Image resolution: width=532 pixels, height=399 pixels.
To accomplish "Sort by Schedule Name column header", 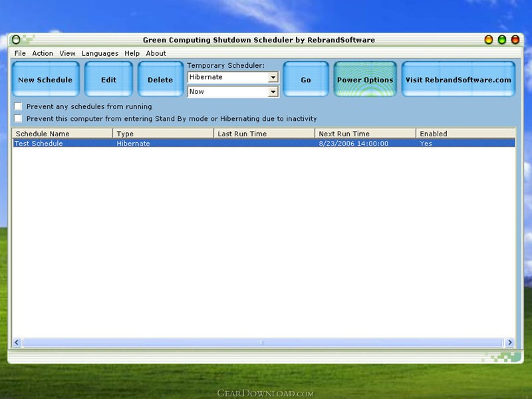I will [63, 134].
